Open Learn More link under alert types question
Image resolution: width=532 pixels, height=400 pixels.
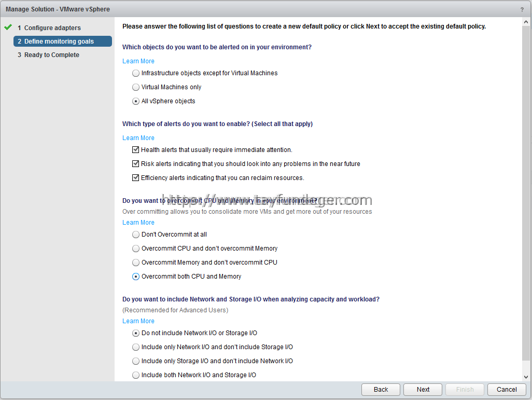coord(138,138)
